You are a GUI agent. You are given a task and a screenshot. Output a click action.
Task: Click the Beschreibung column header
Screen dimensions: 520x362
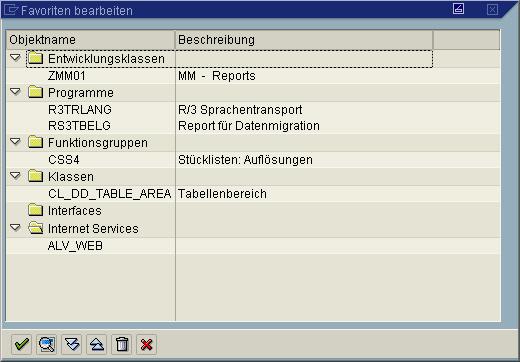coord(304,40)
